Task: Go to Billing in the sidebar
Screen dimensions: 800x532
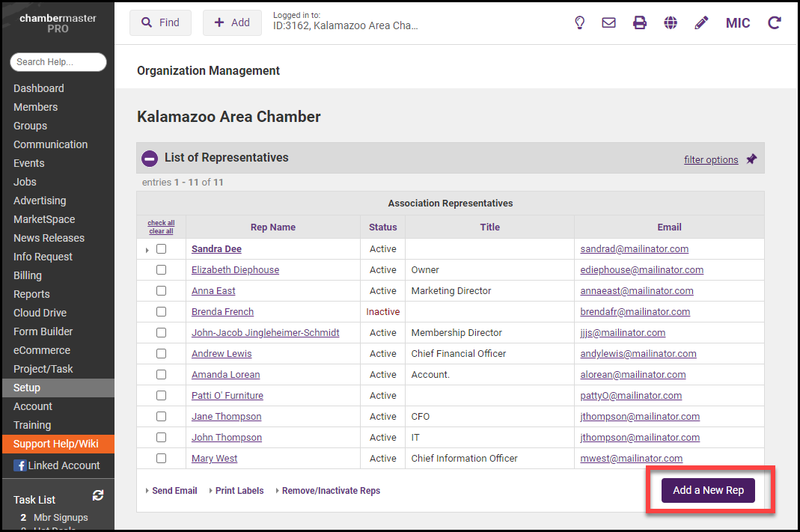Action: click(x=28, y=275)
